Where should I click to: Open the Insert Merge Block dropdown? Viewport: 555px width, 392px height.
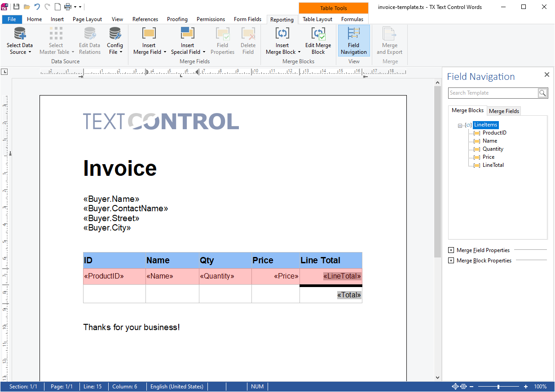click(x=282, y=41)
